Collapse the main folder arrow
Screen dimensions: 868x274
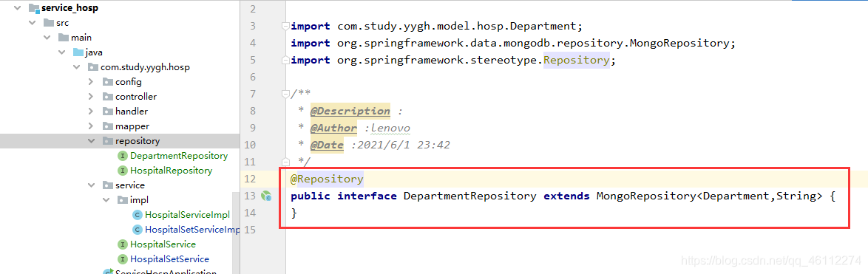[47, 38]
